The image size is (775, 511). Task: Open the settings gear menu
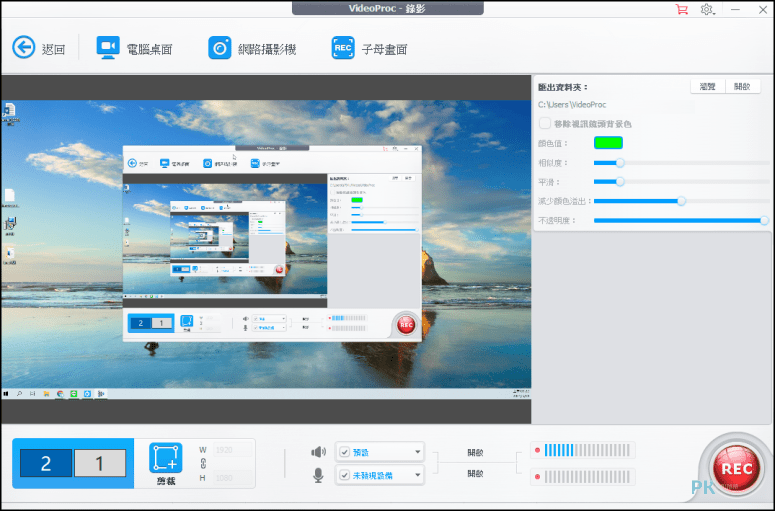(707, 9)
